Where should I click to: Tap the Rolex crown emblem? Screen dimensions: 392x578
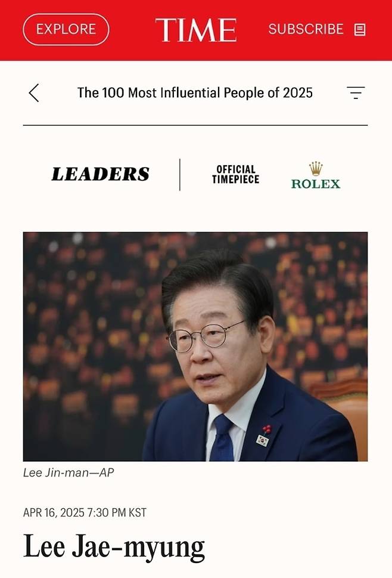[x=316, y=168]
